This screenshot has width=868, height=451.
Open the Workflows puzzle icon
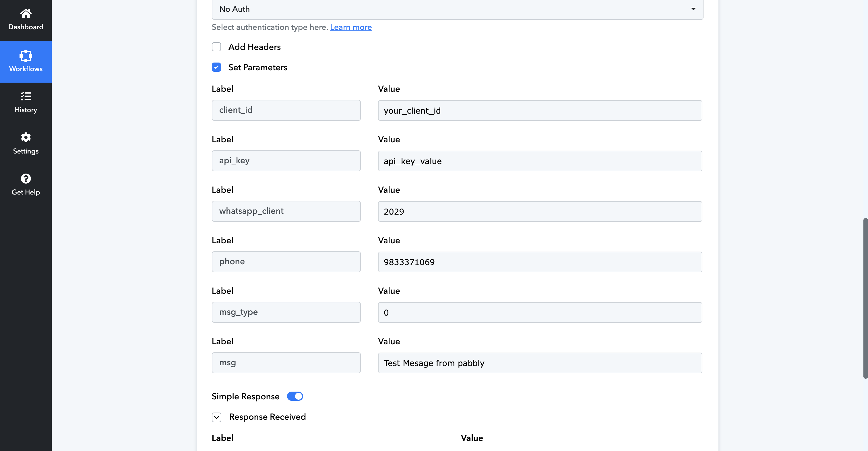pyautogui.click(x=26, y=56)
